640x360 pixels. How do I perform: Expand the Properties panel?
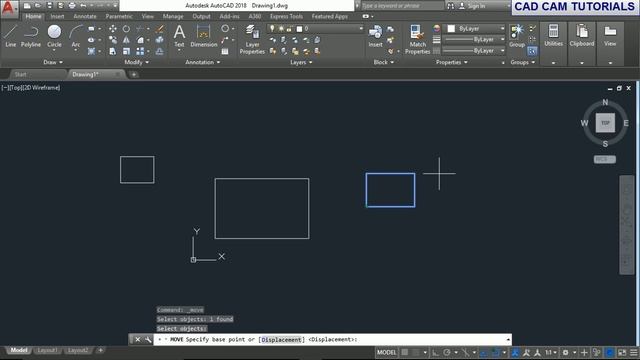pos(452,62)
